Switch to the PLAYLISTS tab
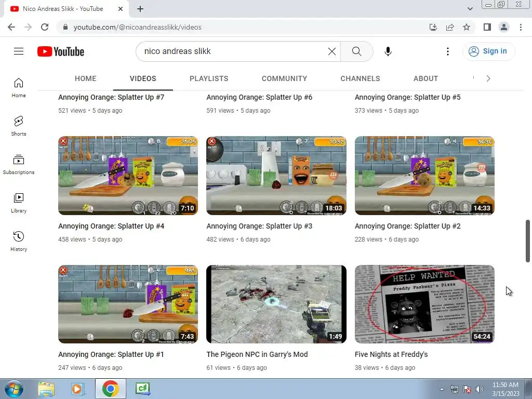This screenshot has width=532, height=399. (x=209, y=79)
